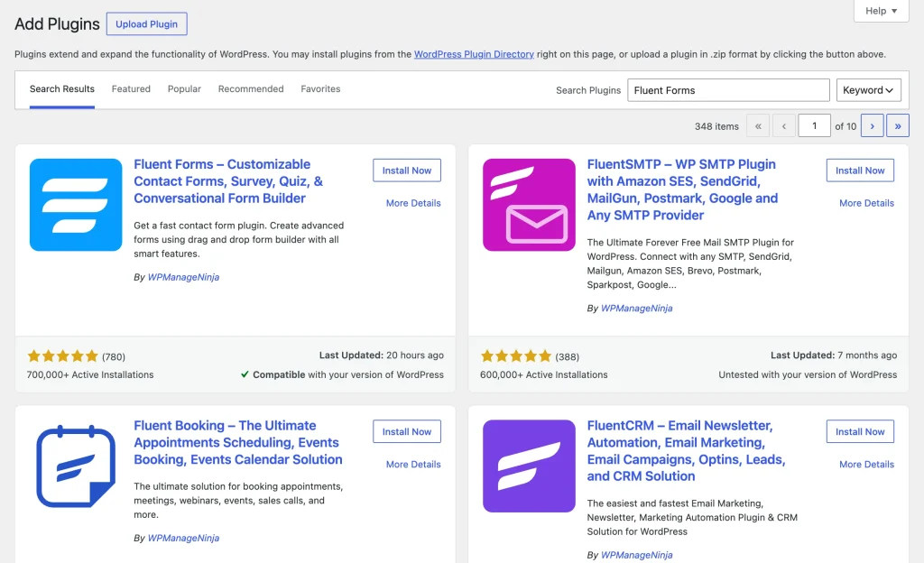The width and height of the screenshot is (924, 563).
Task: Open the Popular tab
Action: (184, 89)
